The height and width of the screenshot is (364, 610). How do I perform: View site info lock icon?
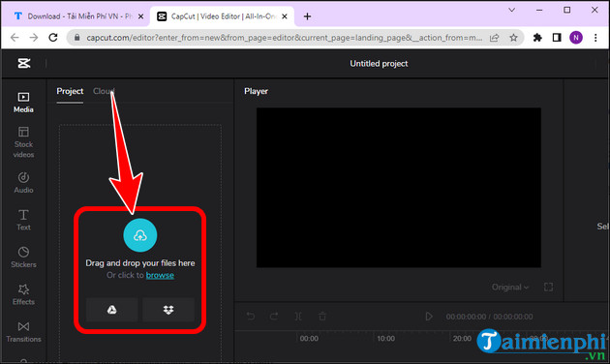pyautogui.click(x=77, y=38)
